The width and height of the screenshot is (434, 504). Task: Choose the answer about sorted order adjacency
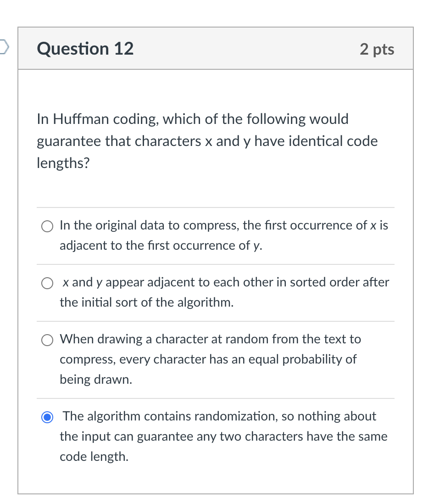(47, 283)
